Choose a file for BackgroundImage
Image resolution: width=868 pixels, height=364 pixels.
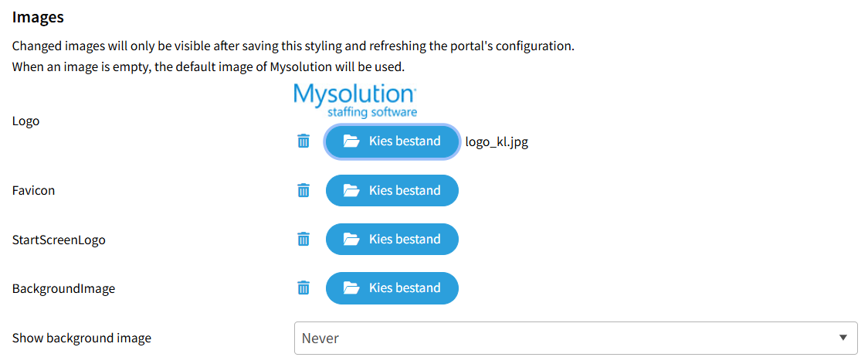point(392,288)
